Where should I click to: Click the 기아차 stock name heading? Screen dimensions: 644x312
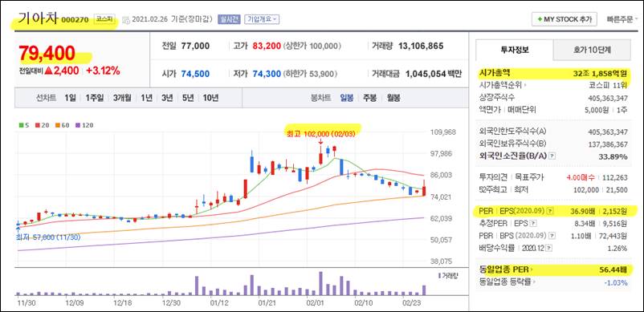click(38, 18)
